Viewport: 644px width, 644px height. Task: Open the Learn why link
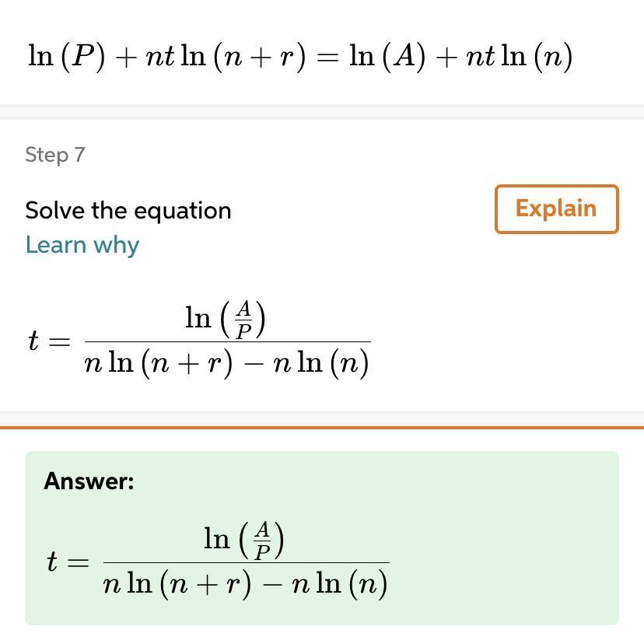tap(82, 245)
